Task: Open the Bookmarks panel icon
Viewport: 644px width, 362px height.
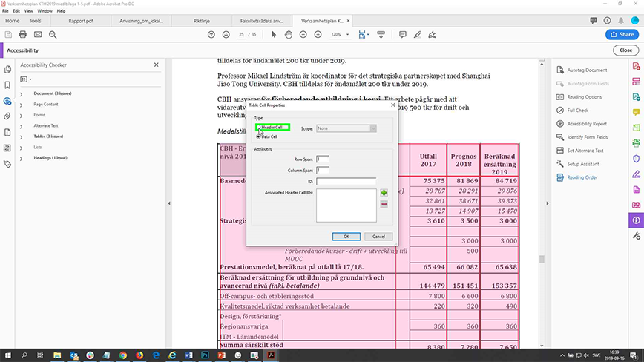Action: click(x=7, y=85)
